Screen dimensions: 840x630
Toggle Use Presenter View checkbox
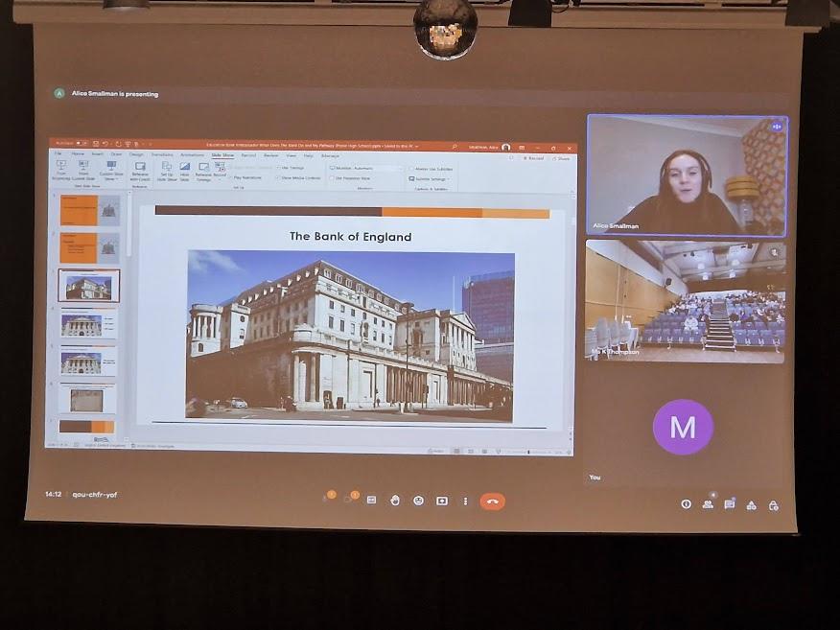tap(350, 177)
